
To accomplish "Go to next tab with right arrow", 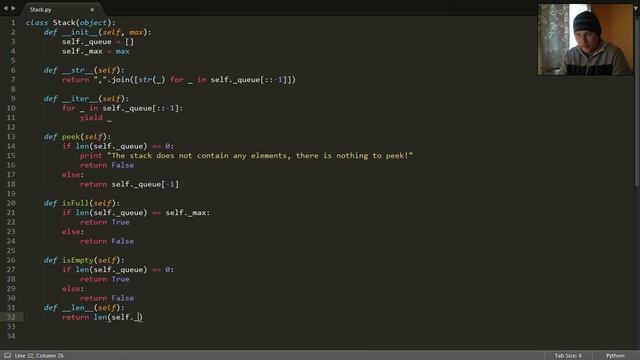I will 13,8.
